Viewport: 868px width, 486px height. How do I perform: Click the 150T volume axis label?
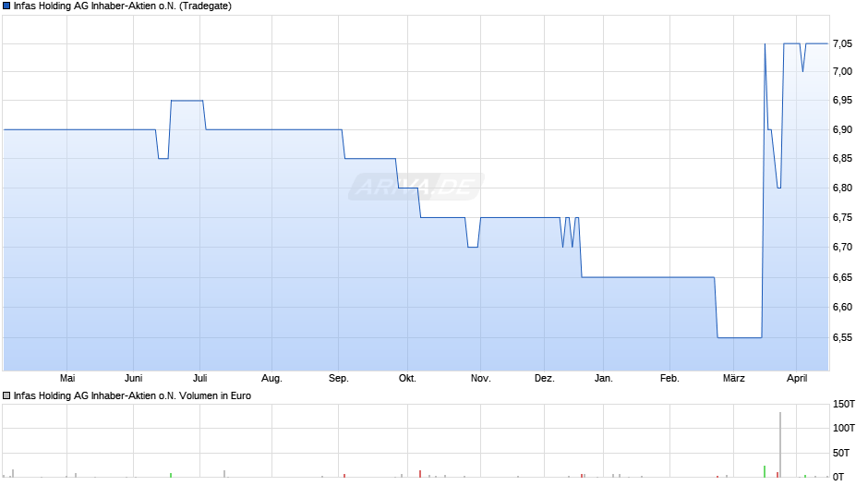coord(845,405)
